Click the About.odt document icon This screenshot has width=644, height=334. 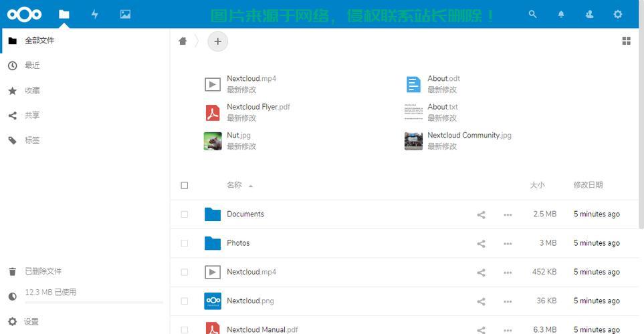click(413, 84)
